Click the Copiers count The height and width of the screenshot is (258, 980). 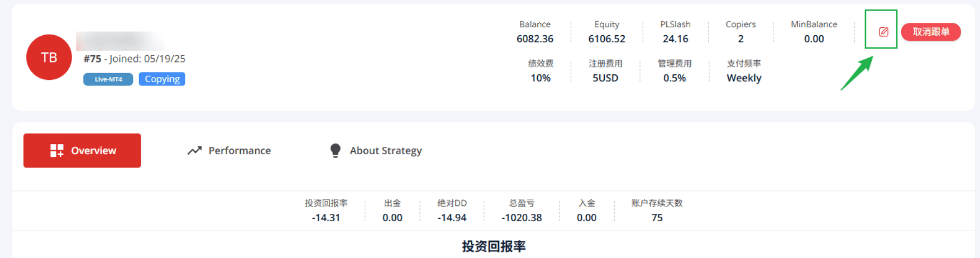click(741, 39)
